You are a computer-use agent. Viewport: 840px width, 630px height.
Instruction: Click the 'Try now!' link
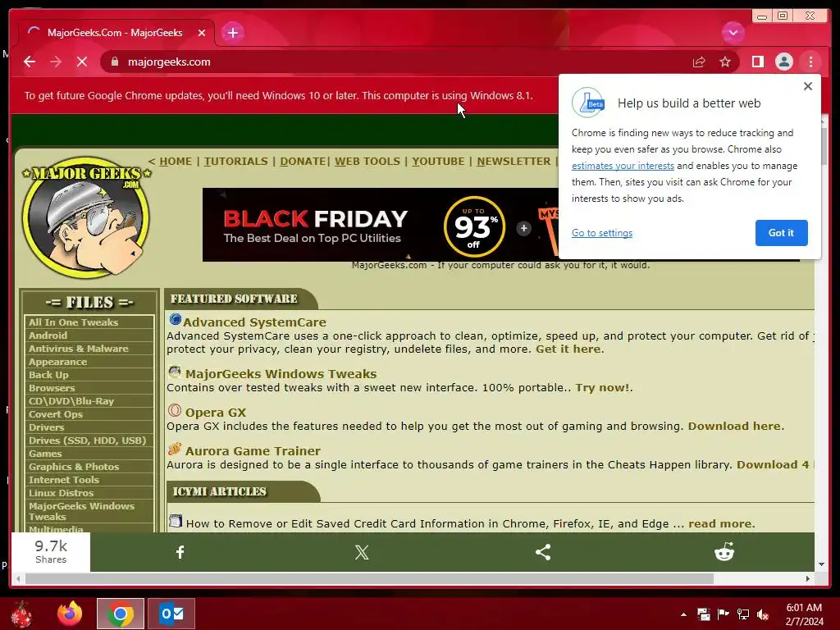click(603, 388)
